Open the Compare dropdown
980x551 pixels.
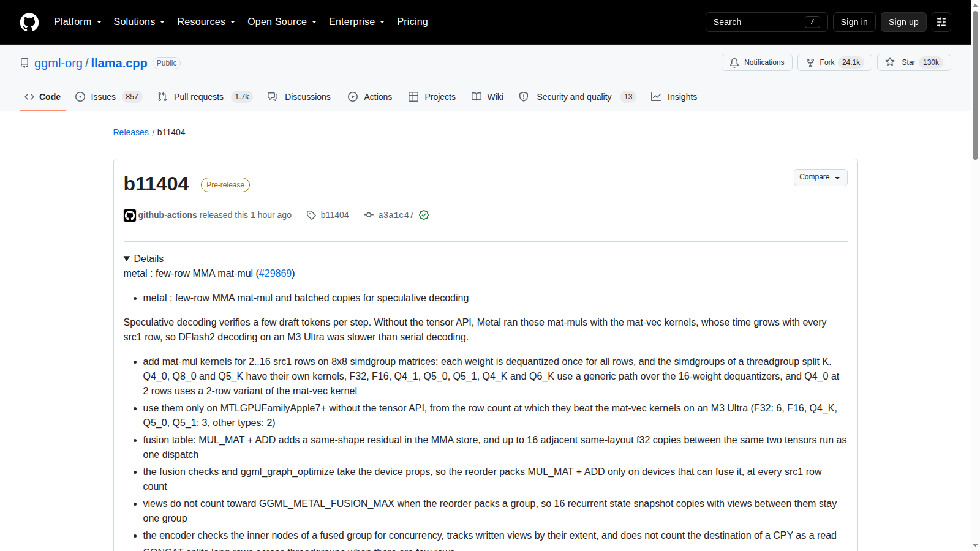[821, 178]
